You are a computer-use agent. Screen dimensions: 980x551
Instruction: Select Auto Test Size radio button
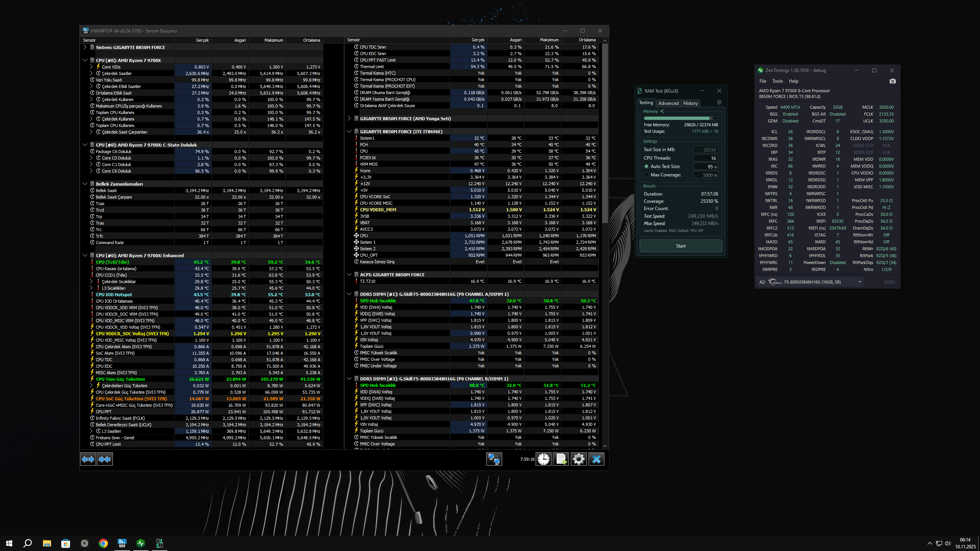647,166
